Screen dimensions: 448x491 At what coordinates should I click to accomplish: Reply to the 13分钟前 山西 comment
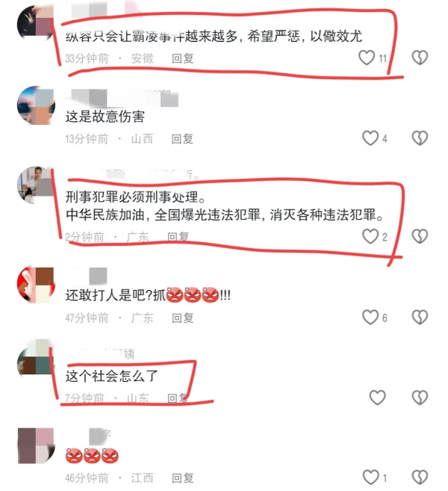click(x=182, y=139)
